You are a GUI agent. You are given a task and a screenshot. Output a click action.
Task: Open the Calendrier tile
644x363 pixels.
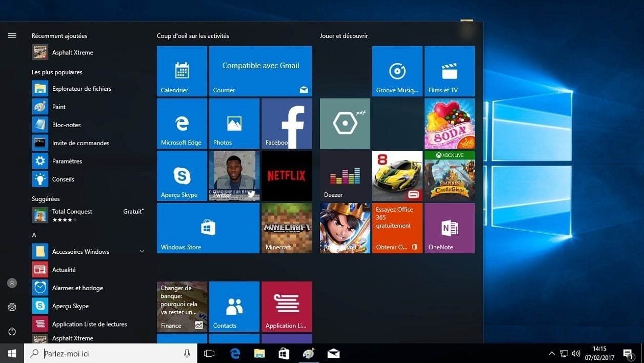(182, 71)
